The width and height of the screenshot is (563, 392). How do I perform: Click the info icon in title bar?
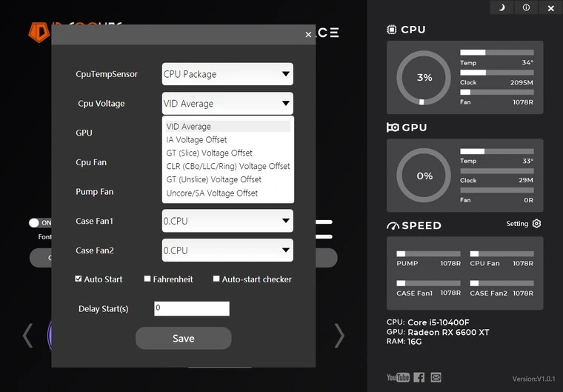[526, 7]
